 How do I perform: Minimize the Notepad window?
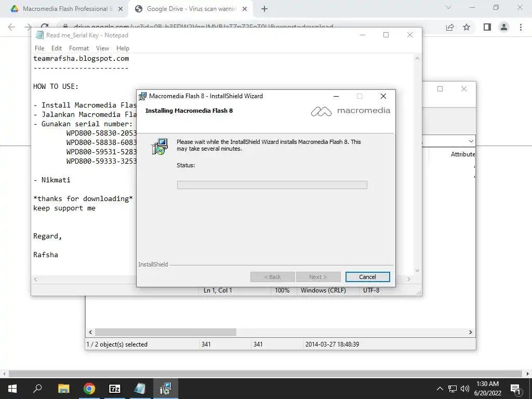362,35
